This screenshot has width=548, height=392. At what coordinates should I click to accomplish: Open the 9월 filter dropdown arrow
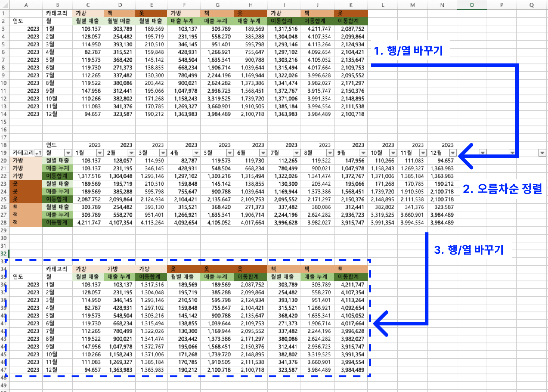coord(363,153)
